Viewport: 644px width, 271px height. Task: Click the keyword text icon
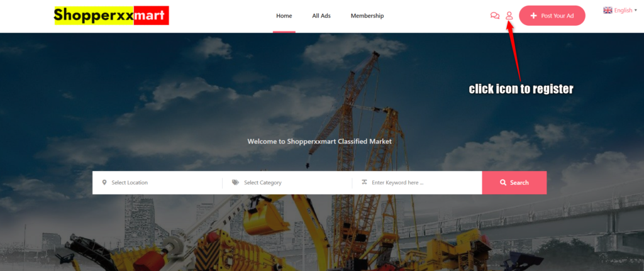364,182
